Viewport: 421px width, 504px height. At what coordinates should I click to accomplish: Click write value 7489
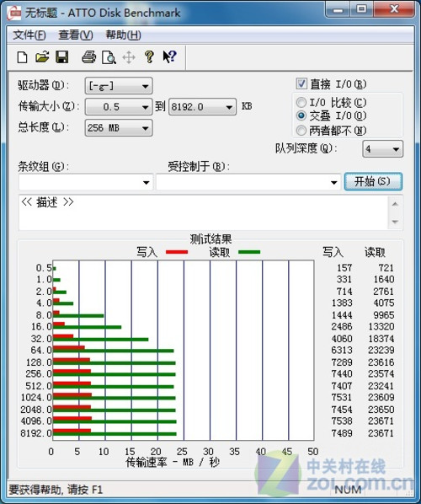point(342,433)
